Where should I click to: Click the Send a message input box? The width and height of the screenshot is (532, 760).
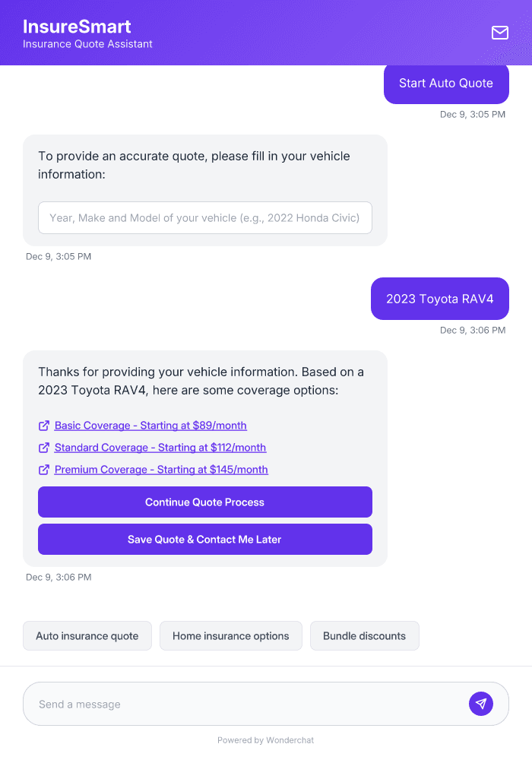pos(228,704)
